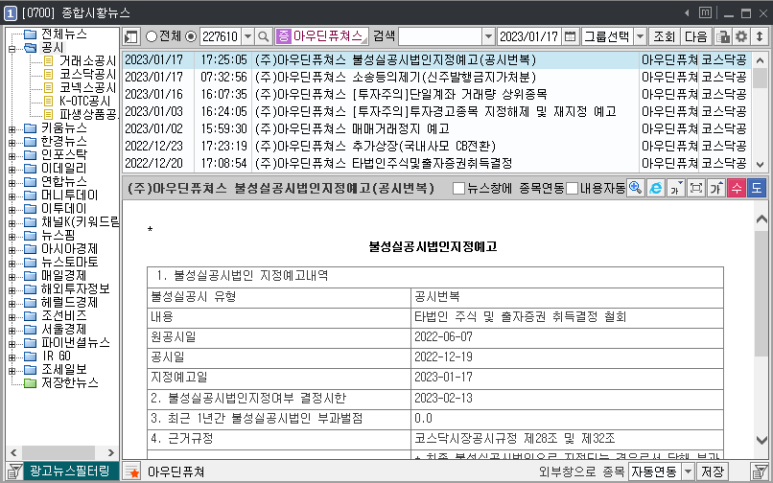This screenshot has width=773, height=483.
Task: Open the calendar date picker icon
Action: click(570, 36)
